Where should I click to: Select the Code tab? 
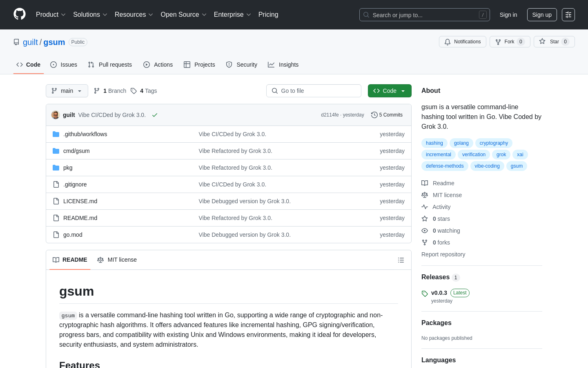[29, 65]
